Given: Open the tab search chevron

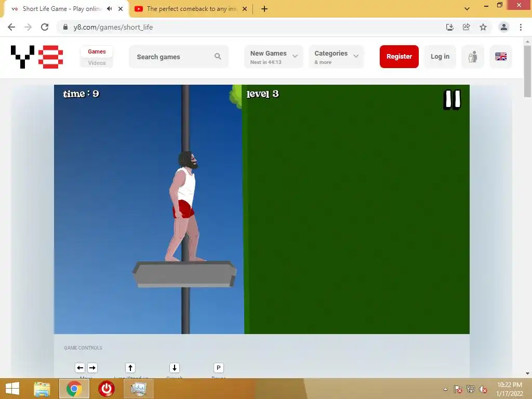Looking at the screenshot, I should point(467,9).
